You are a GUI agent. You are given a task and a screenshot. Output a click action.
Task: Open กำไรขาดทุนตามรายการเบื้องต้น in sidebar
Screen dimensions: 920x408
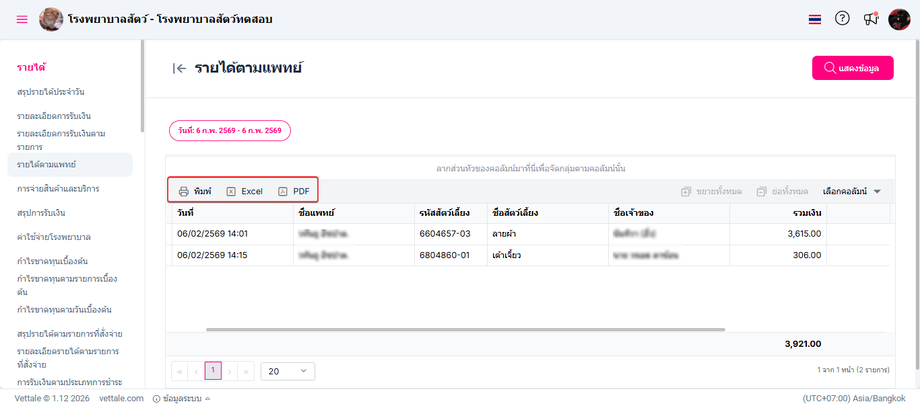click(67, 285)
